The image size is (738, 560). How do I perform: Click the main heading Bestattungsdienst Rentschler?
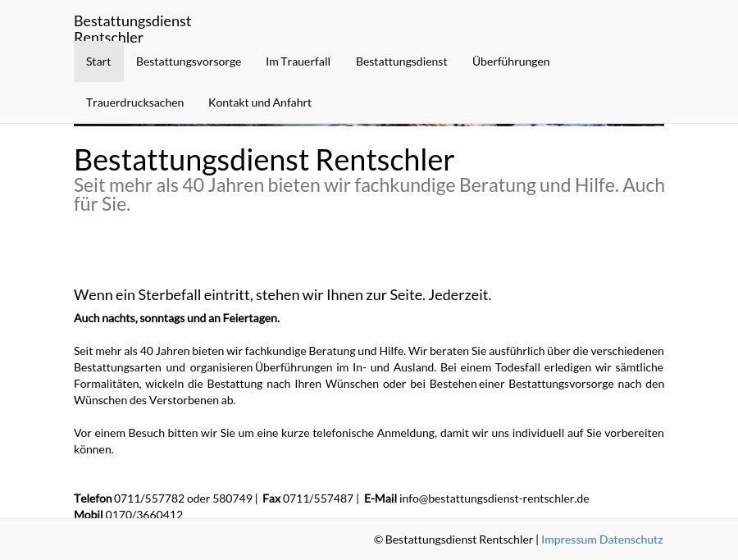(264, 160)
